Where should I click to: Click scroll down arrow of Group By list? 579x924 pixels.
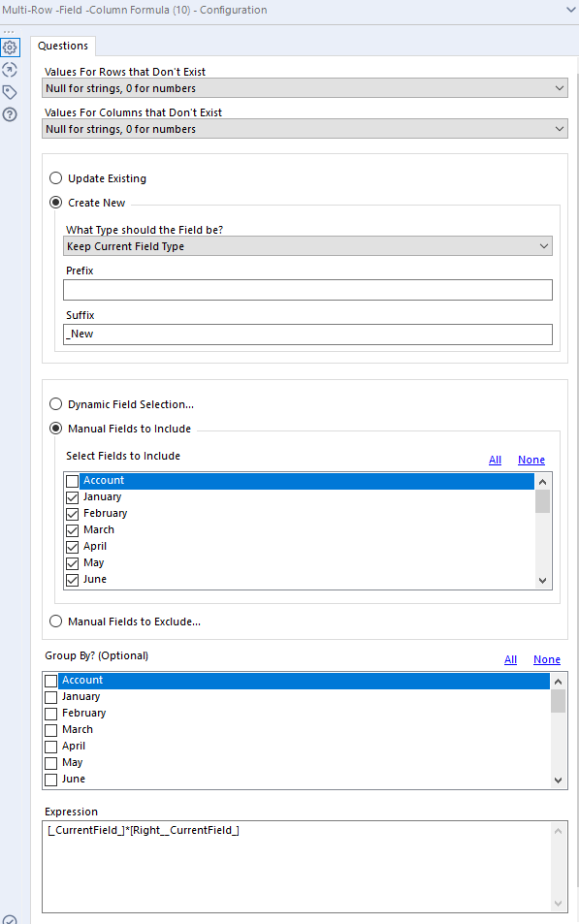point(558,781)
